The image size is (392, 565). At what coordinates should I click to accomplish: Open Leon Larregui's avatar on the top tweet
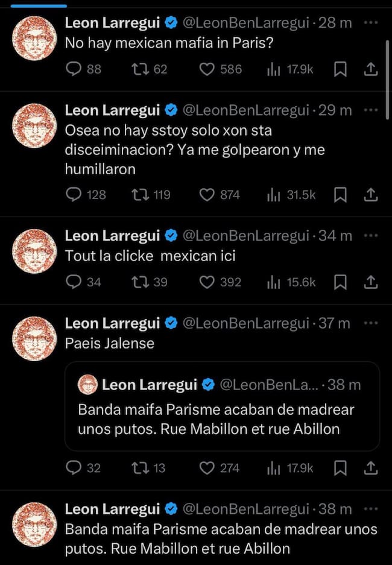[x=34, y=38]
